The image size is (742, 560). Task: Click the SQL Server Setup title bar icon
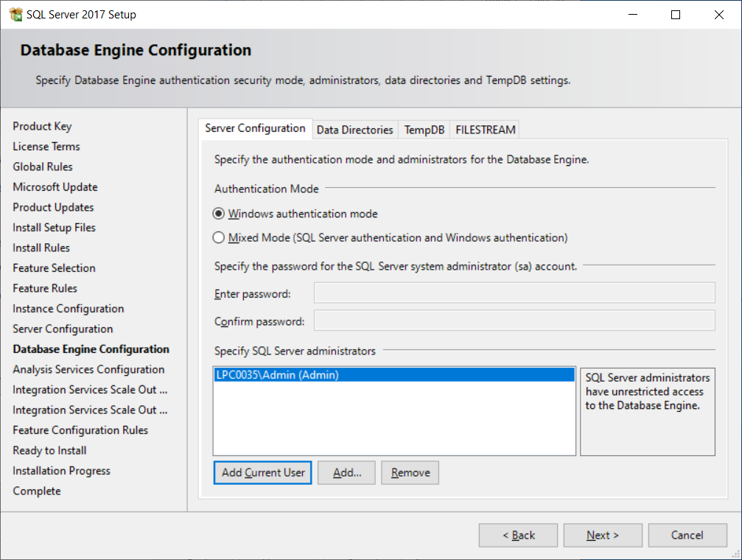click(x=15, y=15)
